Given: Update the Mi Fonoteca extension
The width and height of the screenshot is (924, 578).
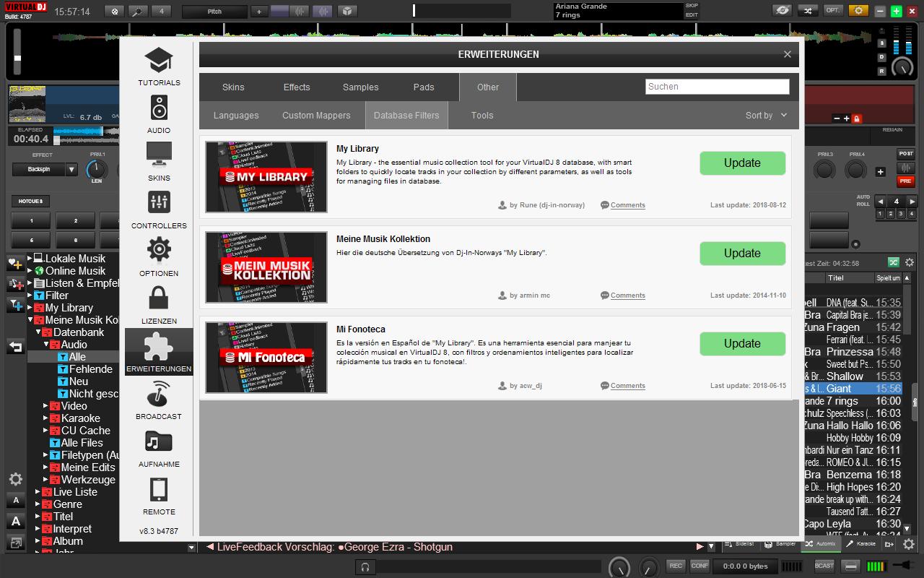Looking at the screenshot, I should [742, 344].
